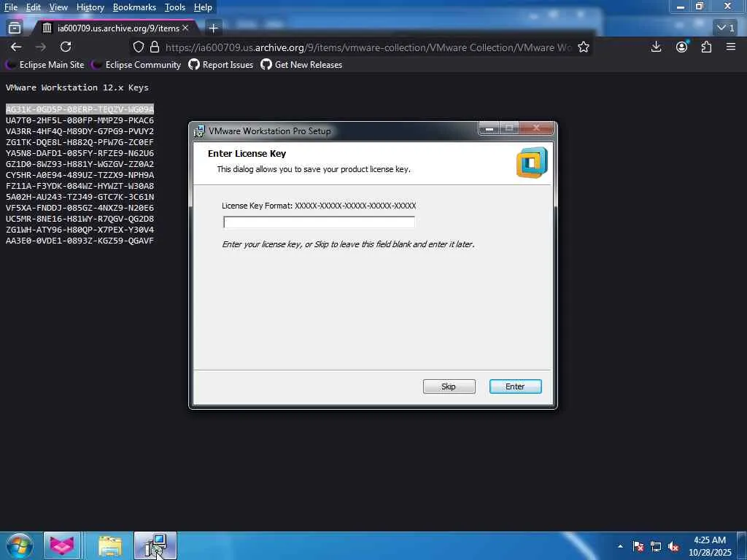This screenshot has height=560, width=747.
Task: Go forward one page
Action: (x=41, y=47)
